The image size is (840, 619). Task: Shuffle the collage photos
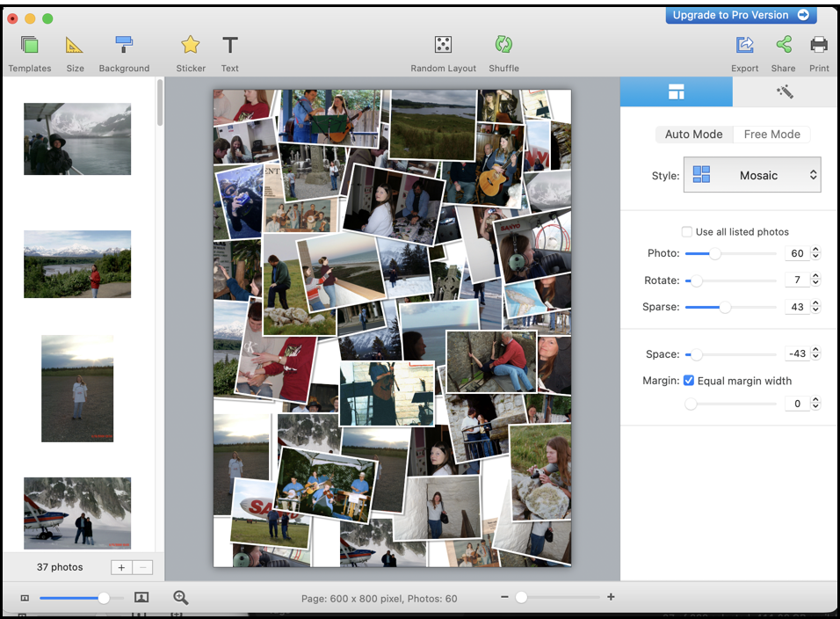click(503, 53)
